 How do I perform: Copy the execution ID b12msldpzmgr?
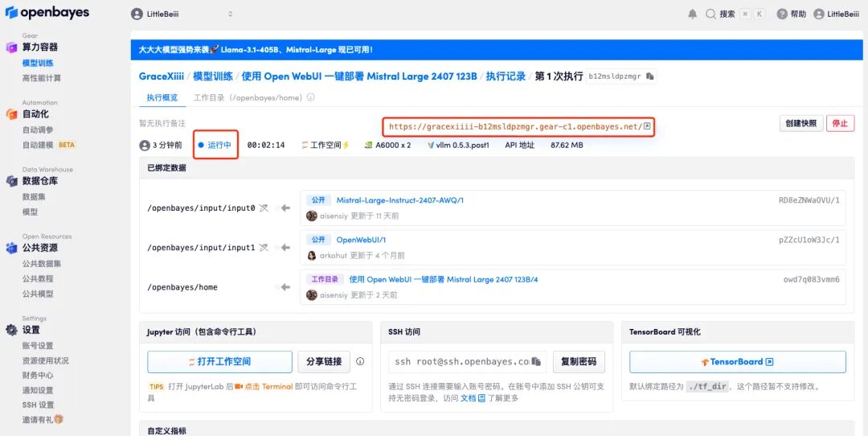(649, 76)
